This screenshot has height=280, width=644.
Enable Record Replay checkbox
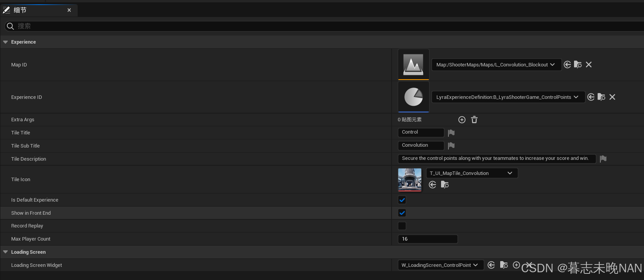pos(402,226)
